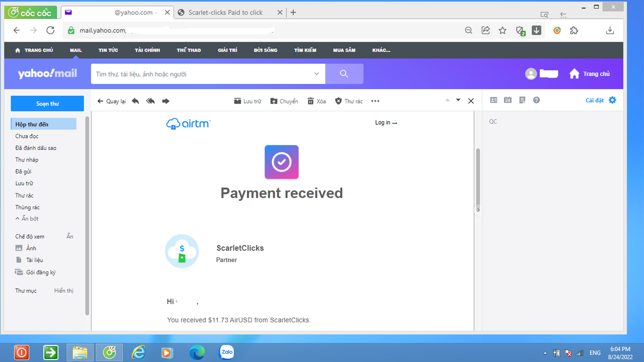The image size is (644, 362).
Task: Show folders with Hiển thị
Action: [64, 291]
